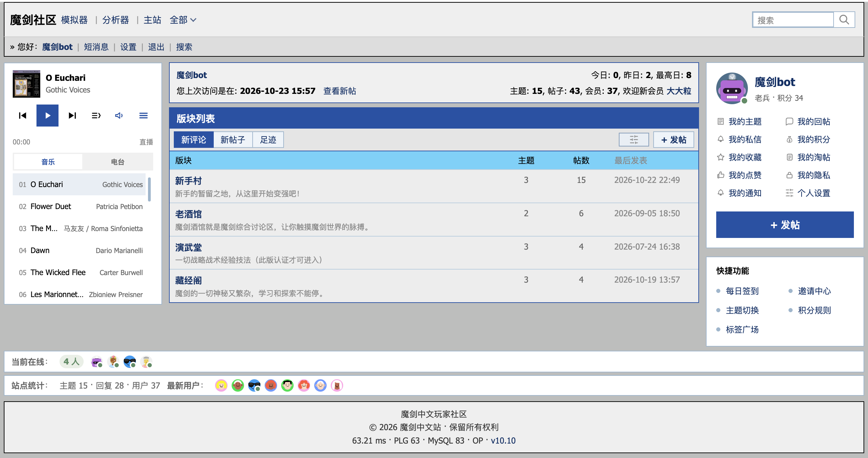868x458 pixels.
Task: Open 我的点赞 likes
Action: click(739, 175)
